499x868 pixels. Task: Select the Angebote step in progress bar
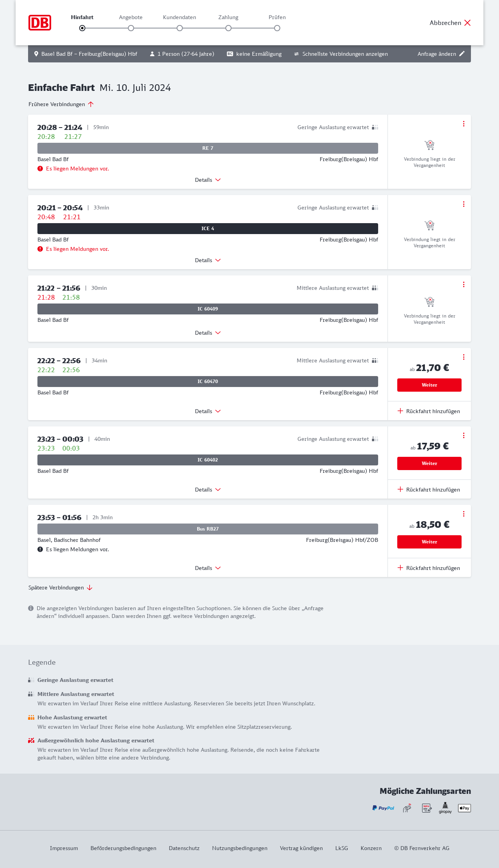pyautogui.click(x=131, y=28)
